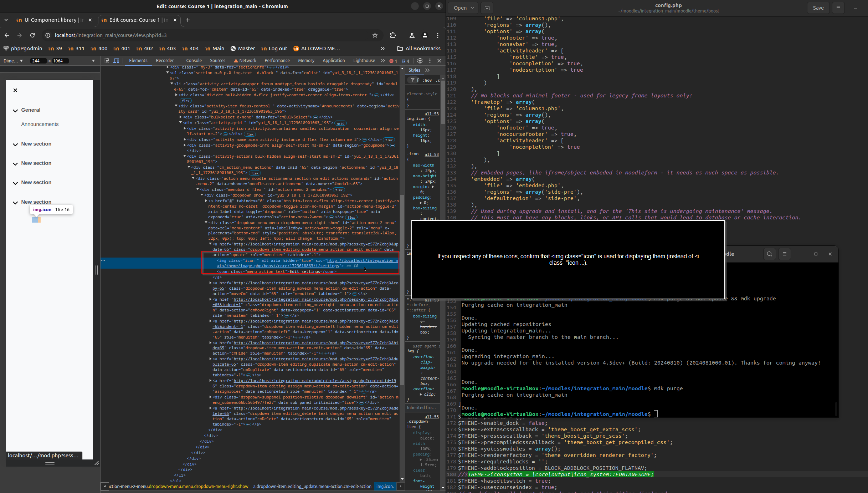Open the phpPgAdmin bookmark

(23, 49)
